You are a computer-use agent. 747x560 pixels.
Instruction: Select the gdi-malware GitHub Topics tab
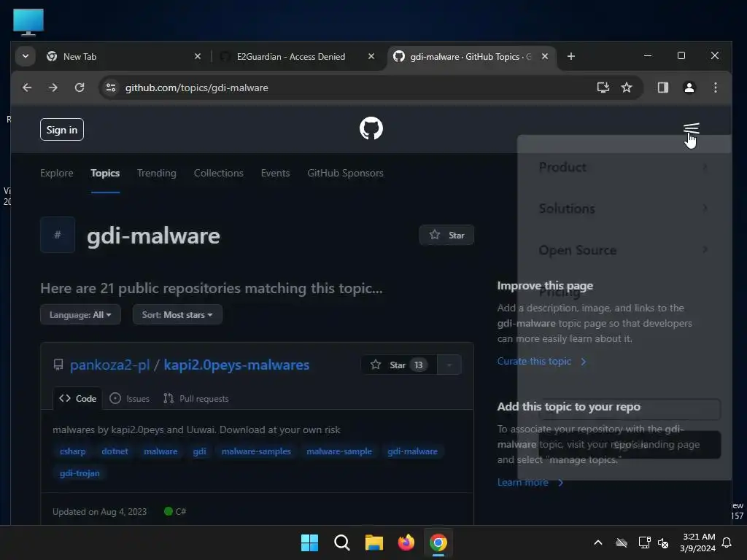pyautogui.click(x=472, y=56)
